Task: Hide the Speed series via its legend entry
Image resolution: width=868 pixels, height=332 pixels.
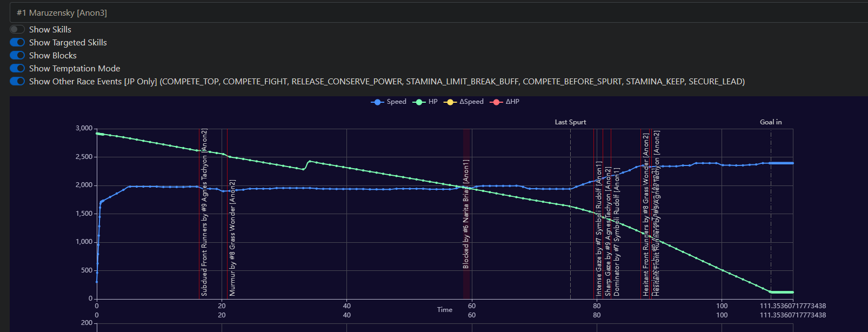Action: coord(389,102)
